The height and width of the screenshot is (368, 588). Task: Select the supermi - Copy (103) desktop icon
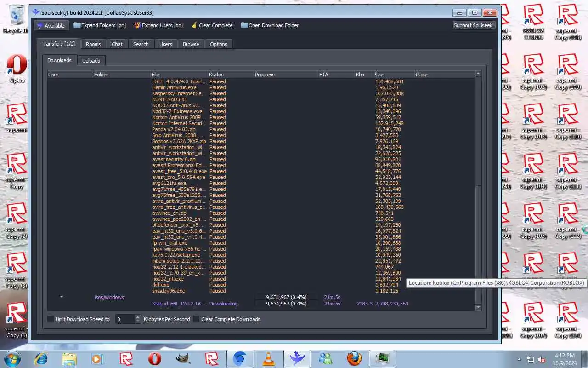pyautogui.click(x=534, y=121)
